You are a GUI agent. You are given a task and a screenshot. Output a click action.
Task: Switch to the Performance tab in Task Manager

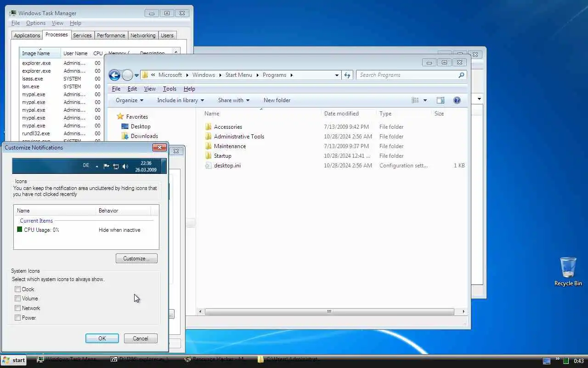(111, 35)
